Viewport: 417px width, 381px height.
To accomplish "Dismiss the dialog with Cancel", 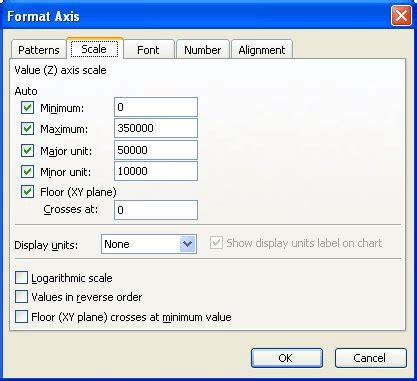I will (x=371, y=358).
